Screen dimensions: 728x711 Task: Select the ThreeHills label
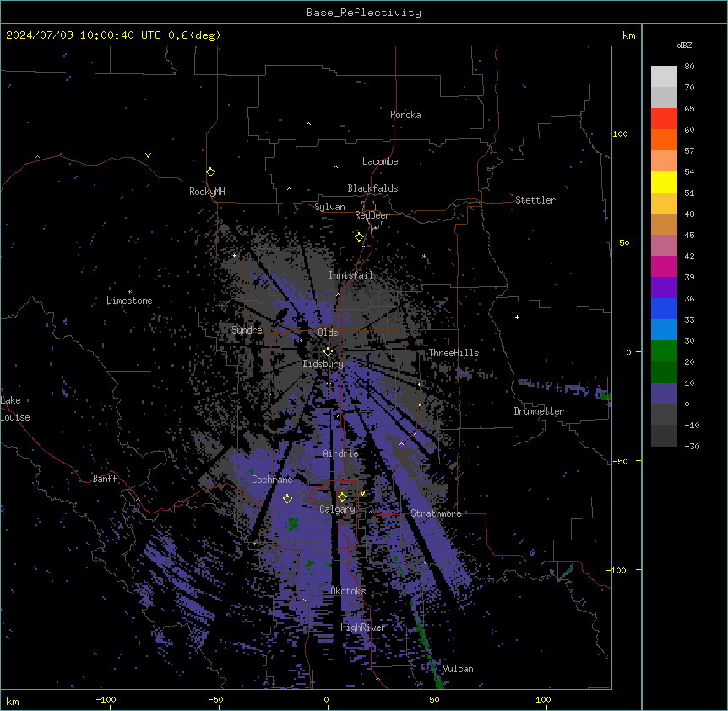point(454,353)
